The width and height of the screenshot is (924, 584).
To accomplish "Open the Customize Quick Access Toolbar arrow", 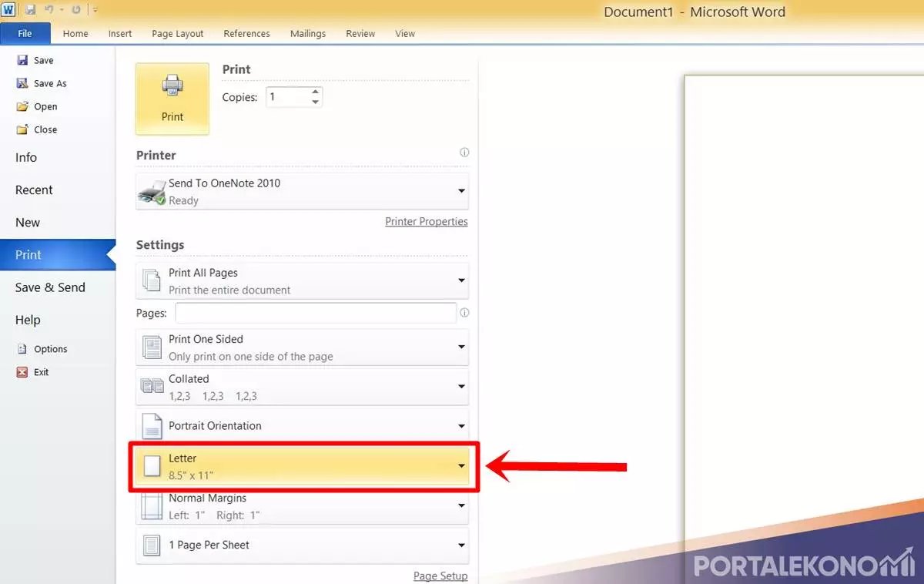I will point(95,10).
